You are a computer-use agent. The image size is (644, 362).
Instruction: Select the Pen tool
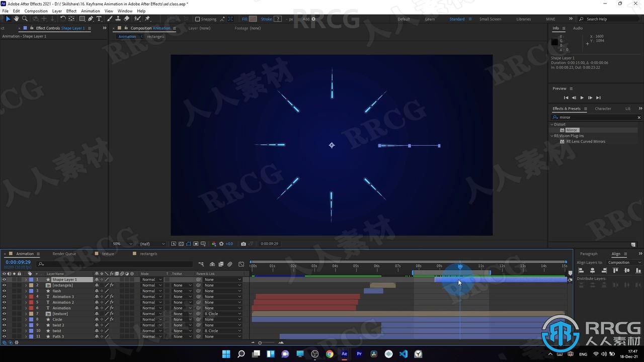(x=91, y=19)
